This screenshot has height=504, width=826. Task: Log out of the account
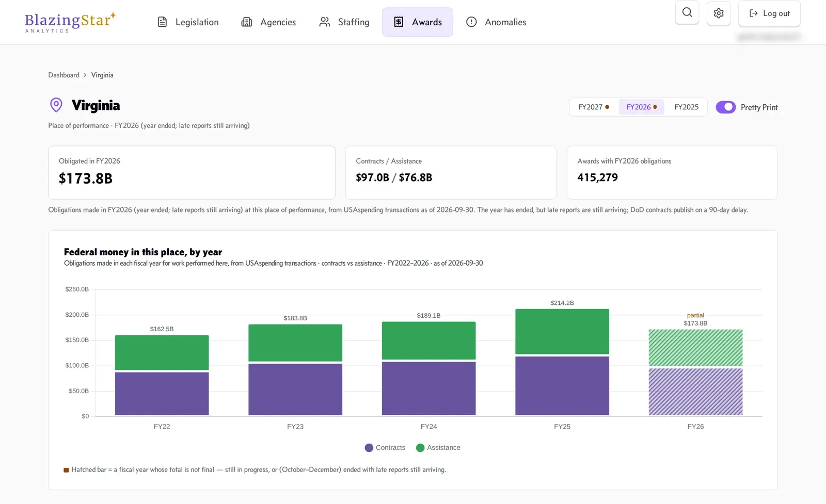(769, 13)
